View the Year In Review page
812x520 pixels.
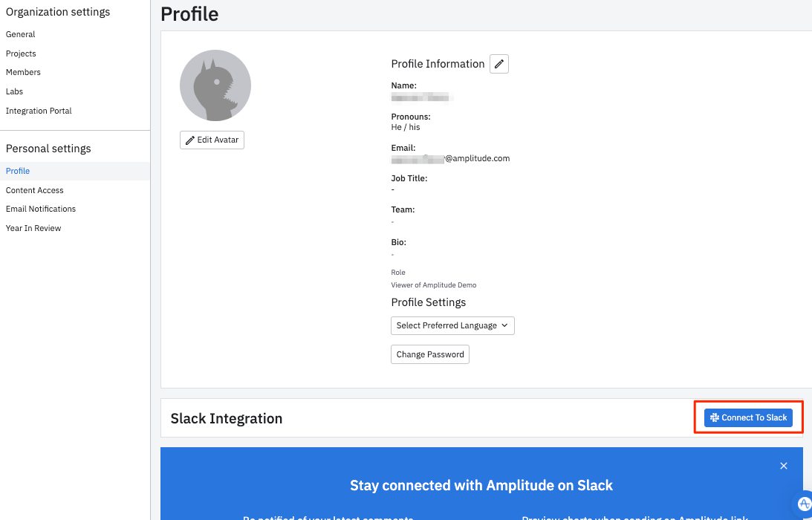tap(33, 228)
